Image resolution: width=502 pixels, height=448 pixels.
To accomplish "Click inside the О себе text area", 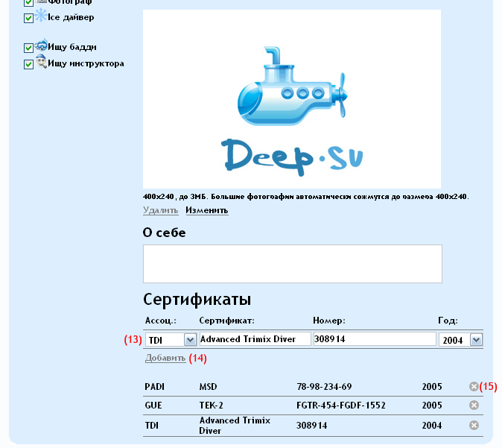I will [293, 264].
